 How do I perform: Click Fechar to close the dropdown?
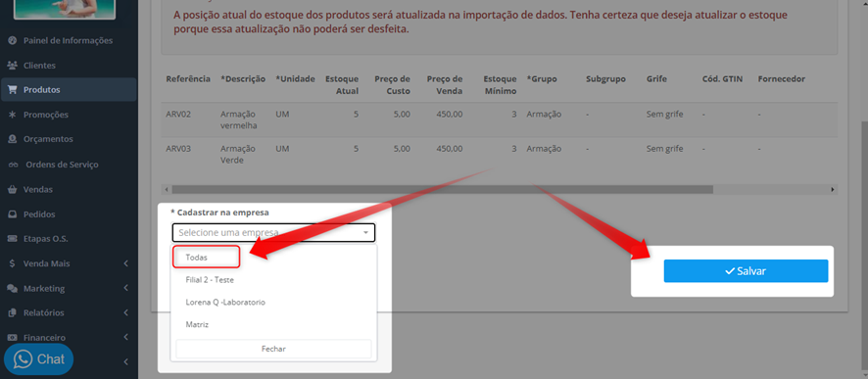click(273, 349)
